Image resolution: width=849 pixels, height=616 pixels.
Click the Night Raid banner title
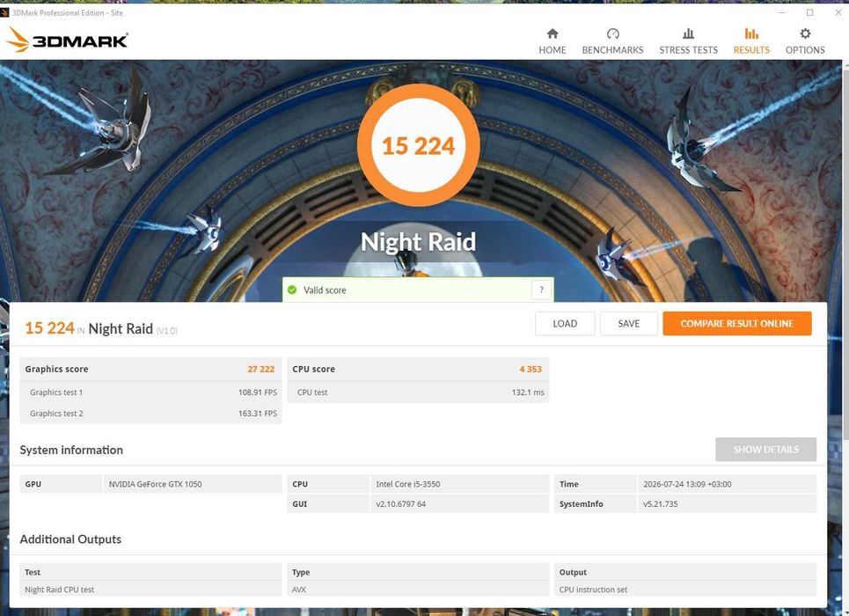click(418, 242)
